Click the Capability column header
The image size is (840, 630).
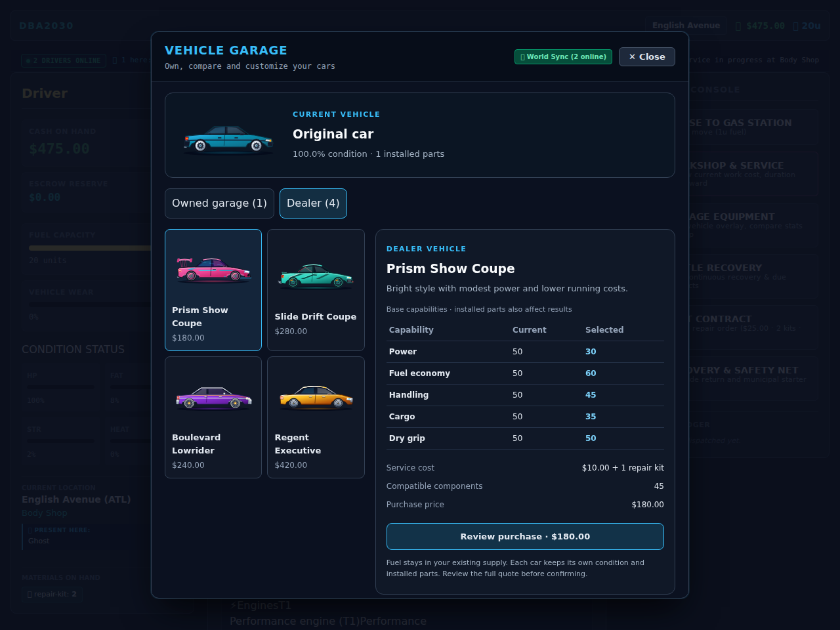click(x=411, y=330)
